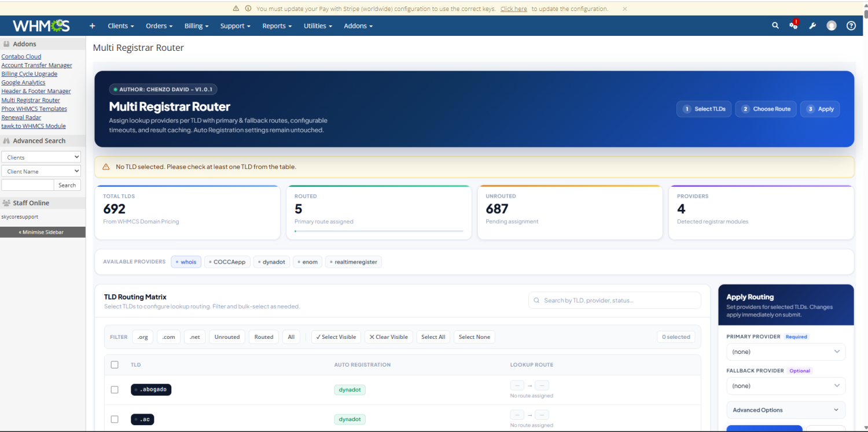Click Select All button
The height and width of the screenshot is (432, 868).
click(433, 337)
